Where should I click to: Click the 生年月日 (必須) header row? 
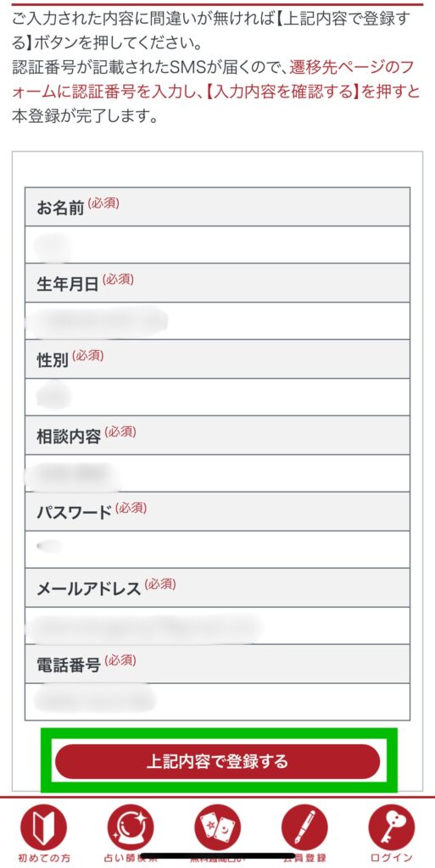pos(217,283)
